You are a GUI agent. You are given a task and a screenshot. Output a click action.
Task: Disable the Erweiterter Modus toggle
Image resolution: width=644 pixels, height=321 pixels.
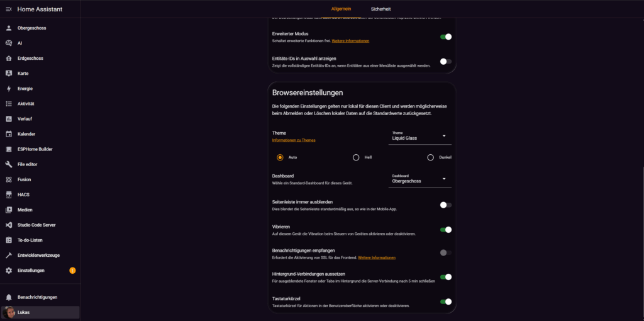click(445, 37)
